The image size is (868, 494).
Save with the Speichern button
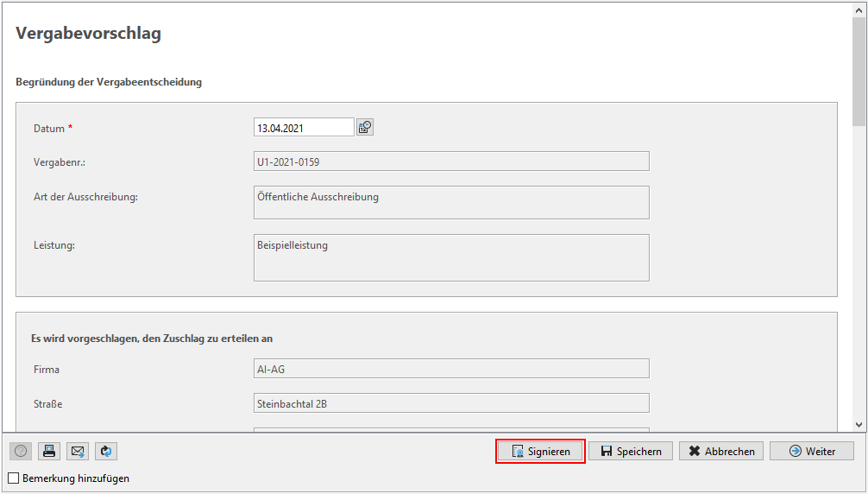pyautogui.click(x=631, y=452)
